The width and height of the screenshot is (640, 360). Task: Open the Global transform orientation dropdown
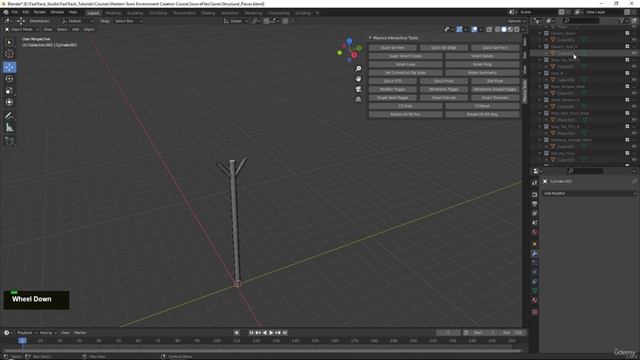tap(236, 21)
